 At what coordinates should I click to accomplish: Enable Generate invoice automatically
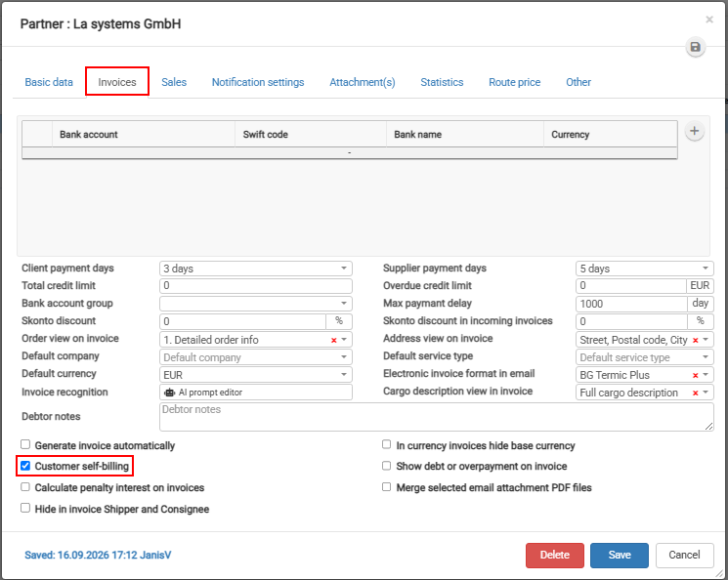pyautogui.click(x=25, y=444)
